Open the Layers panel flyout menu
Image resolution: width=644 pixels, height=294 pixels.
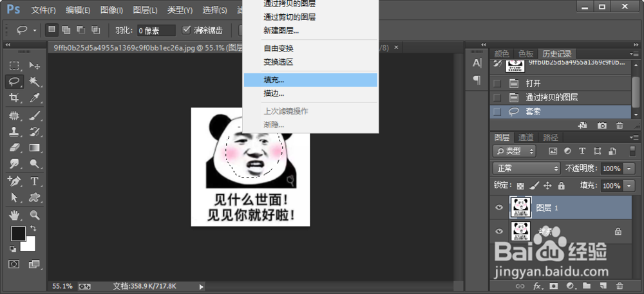pyautogui.click(x=634, y=137)
